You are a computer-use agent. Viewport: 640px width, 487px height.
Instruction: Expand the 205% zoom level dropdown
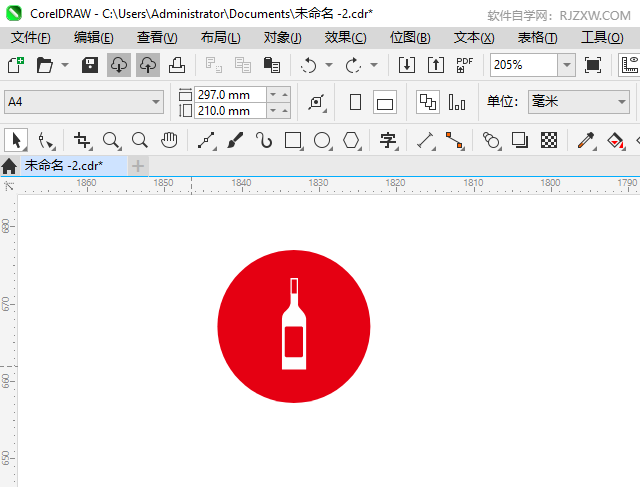pyautogui.click(x=566, y=65)
